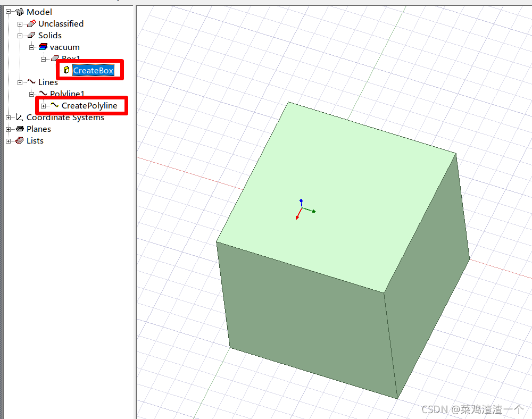Click the Lists icon
Viewport: 532px width, 419px height.
click(20, 140)
